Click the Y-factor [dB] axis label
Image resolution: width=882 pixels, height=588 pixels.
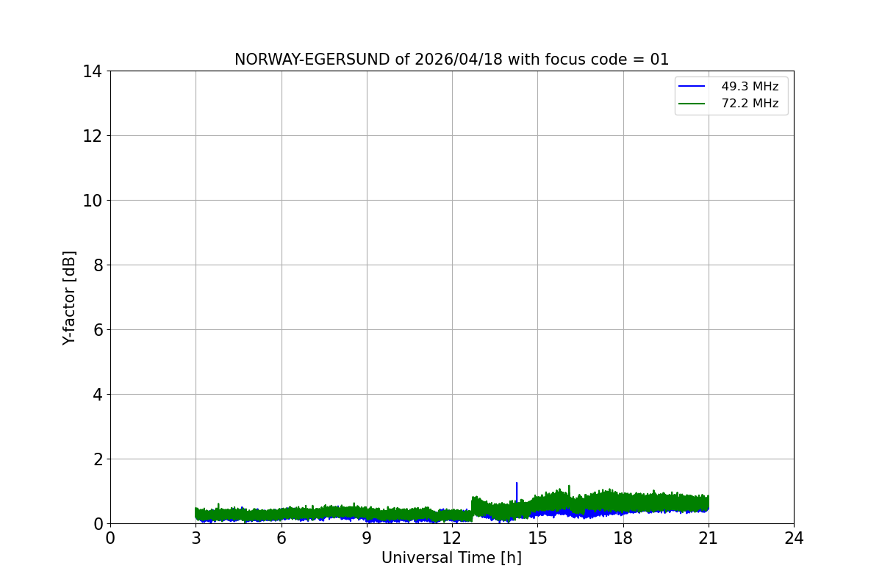click(69, 298)
